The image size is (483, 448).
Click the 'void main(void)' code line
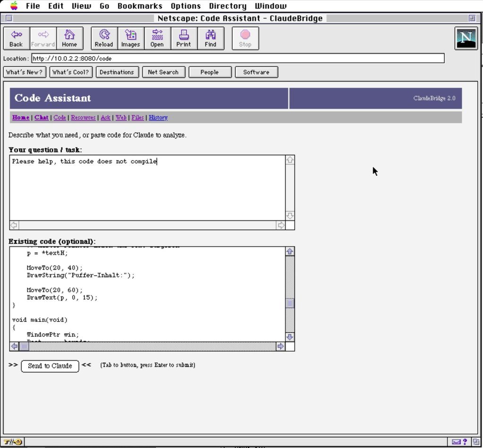tap(40, 320)
